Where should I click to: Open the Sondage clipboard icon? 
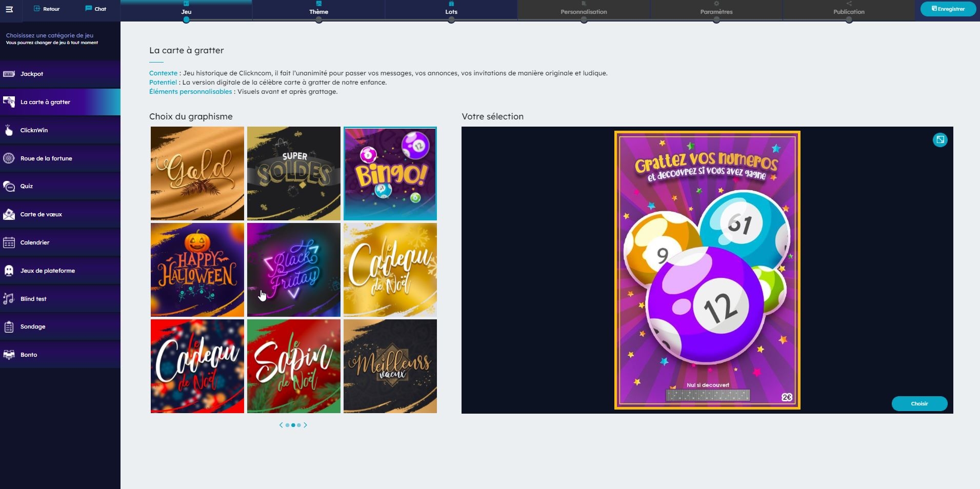click(9, 327)
